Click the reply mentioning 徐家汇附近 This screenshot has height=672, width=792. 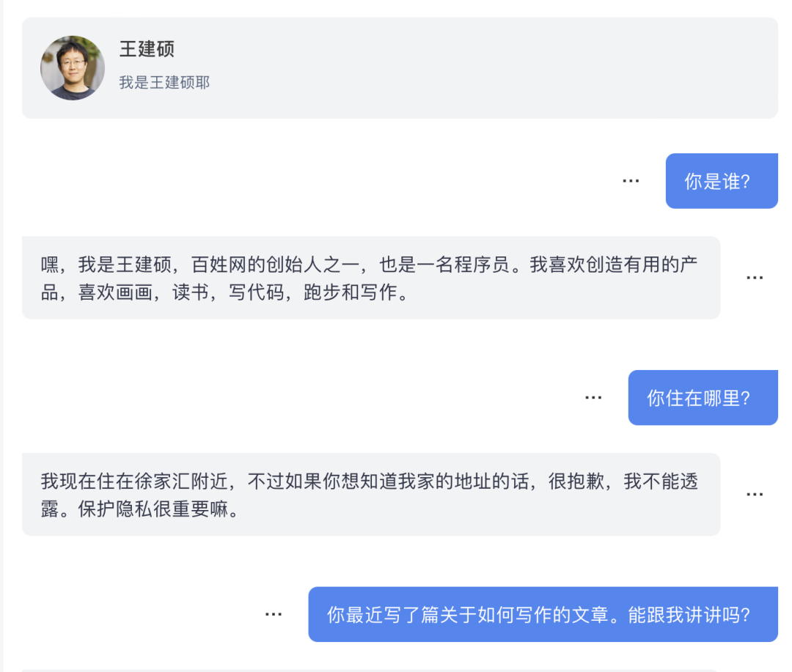click(x=371, y=494)
